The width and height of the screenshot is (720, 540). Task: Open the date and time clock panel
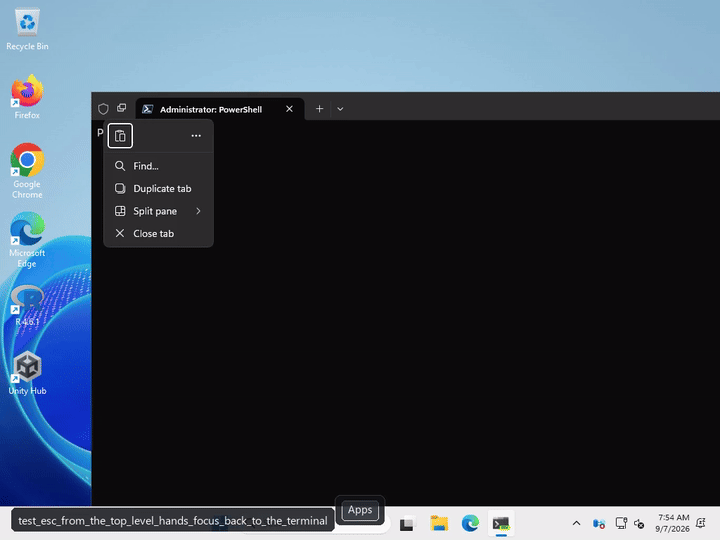click(x=673, y=523)
